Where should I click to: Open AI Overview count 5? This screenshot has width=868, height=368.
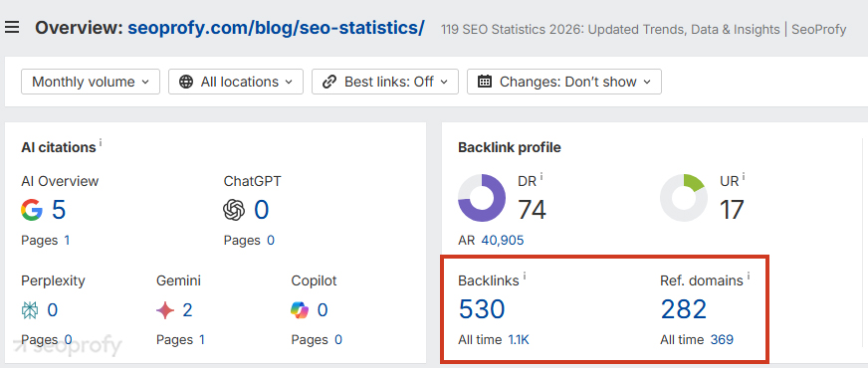(59, 210)
